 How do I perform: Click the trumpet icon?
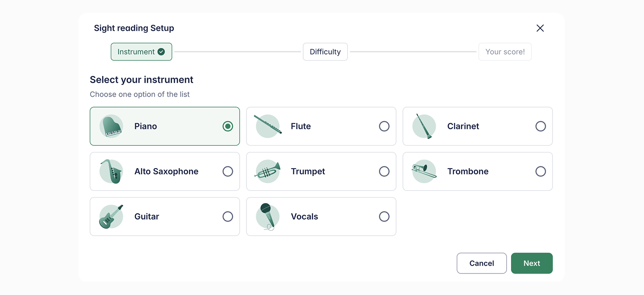coord(267,171)
